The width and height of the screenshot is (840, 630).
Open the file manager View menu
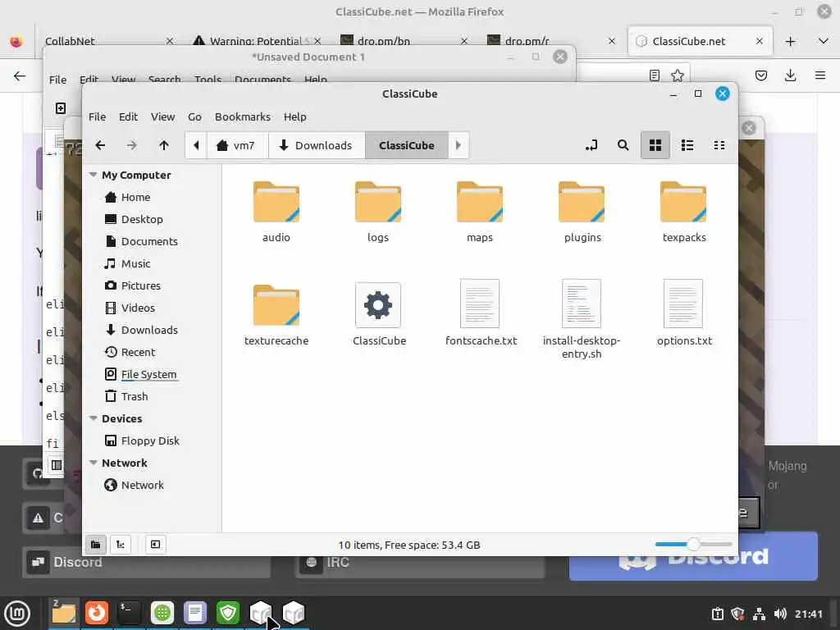[x=162, y=116]
